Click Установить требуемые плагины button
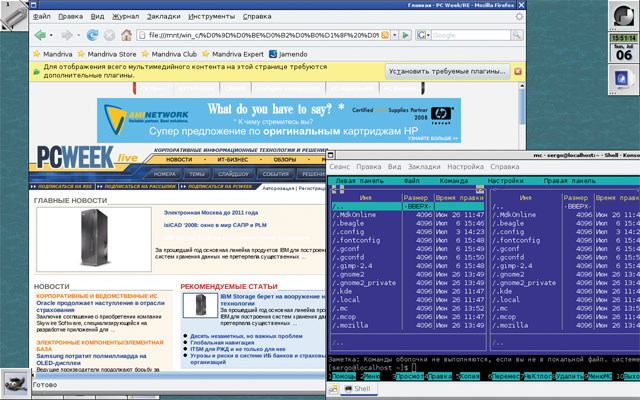 447,71
